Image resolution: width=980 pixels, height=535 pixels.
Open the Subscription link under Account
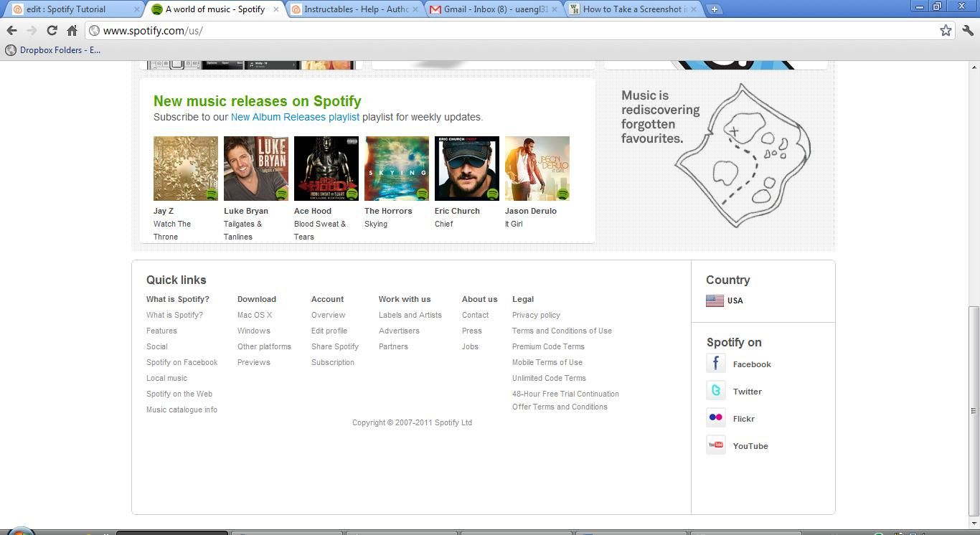click(x=333, y=362)
